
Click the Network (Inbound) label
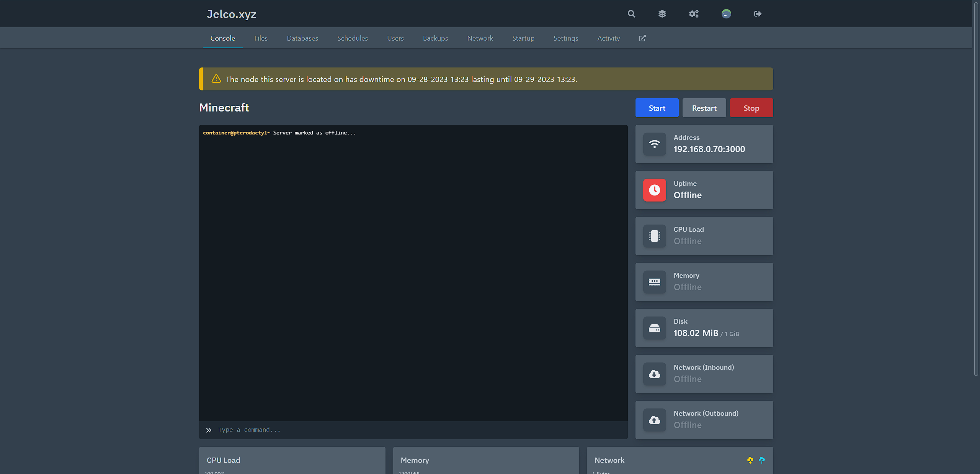pos(704,367)
